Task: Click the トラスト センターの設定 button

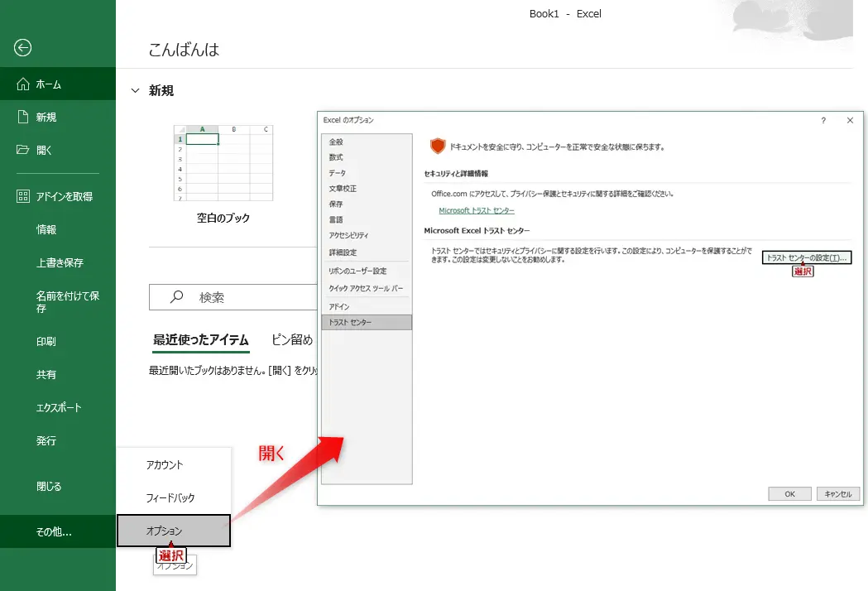Action: point(806,257)
